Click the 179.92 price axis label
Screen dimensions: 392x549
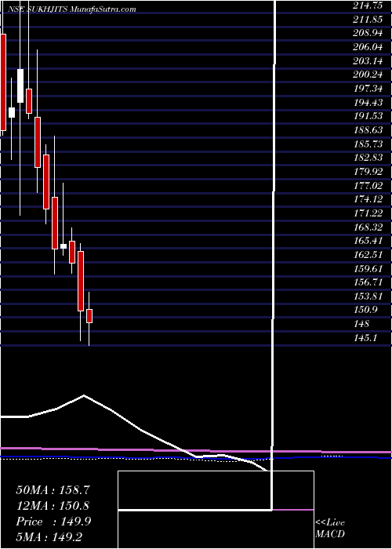369,172
